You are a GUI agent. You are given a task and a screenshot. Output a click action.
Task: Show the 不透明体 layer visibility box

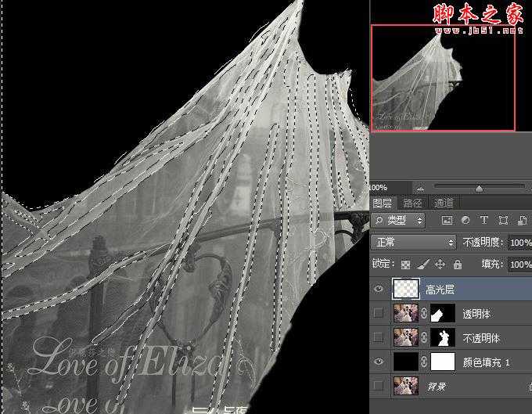[379, 337]
